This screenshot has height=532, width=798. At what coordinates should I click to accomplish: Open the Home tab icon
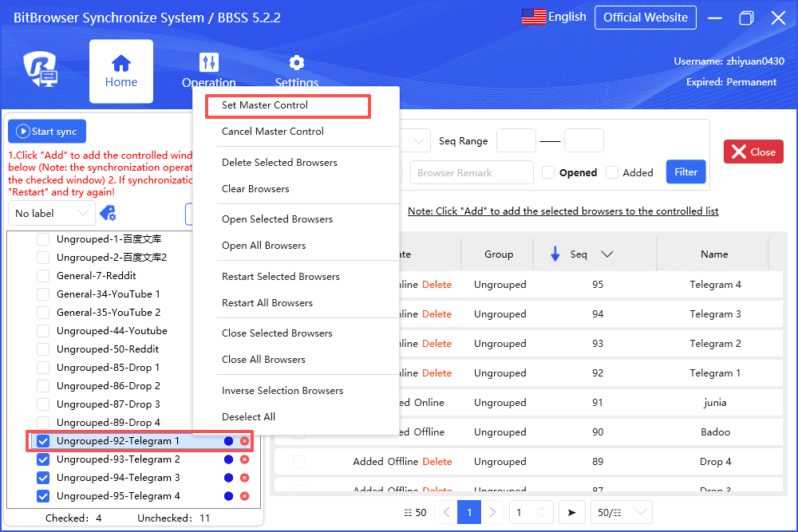[121, 63]
